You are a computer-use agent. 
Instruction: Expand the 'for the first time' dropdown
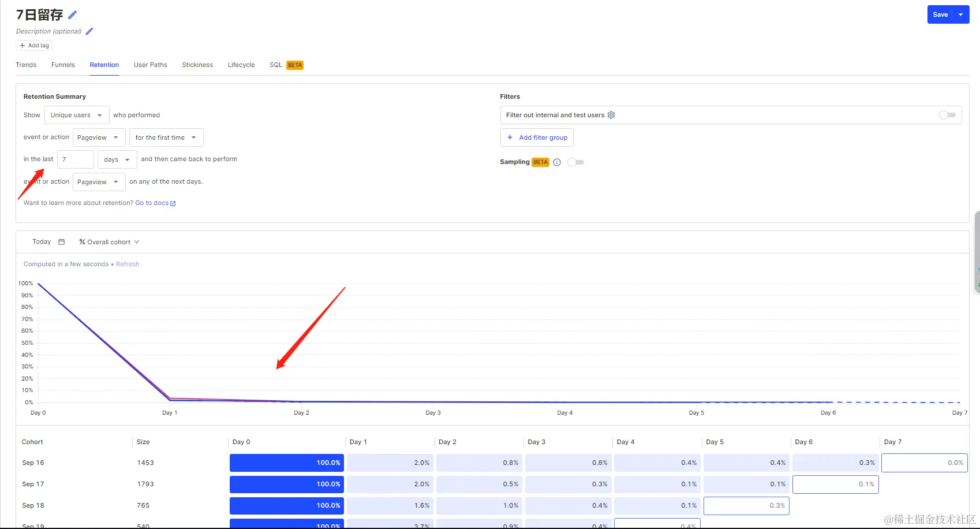tap(166, 137)
